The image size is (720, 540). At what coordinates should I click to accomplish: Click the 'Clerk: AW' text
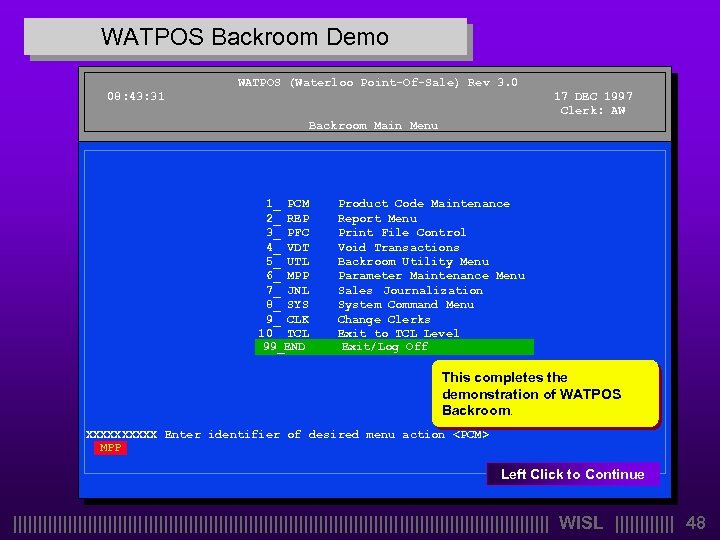(593, 111)
